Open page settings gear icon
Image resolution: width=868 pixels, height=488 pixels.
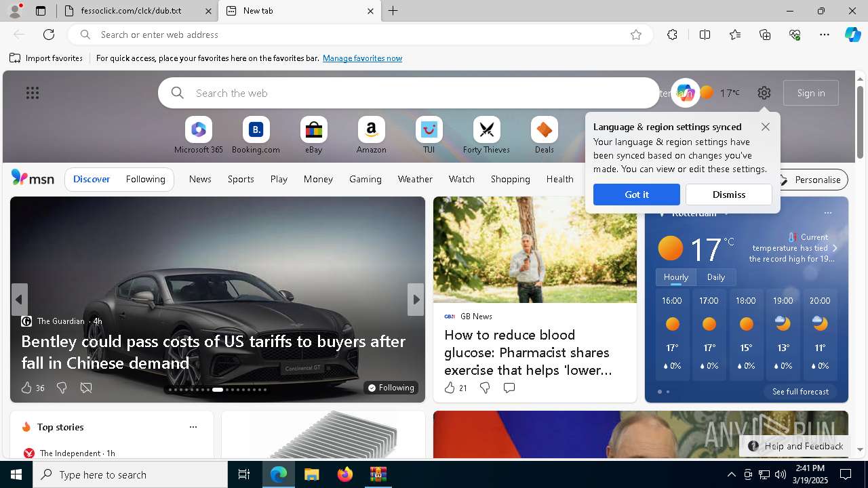pyautogui.click(x=764, y=93)
